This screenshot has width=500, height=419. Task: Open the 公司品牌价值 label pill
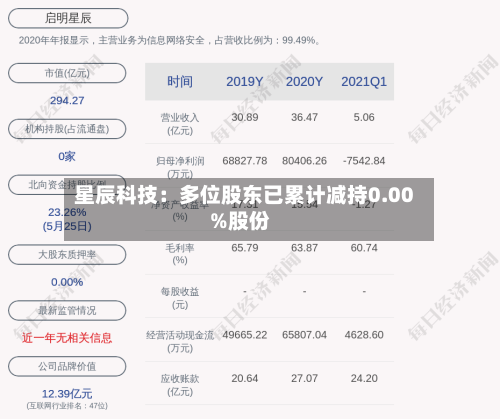(x=67, y=366)
